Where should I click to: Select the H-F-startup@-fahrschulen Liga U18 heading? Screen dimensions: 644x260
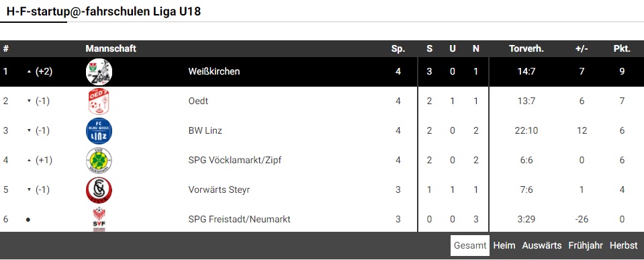coord(103,11)
